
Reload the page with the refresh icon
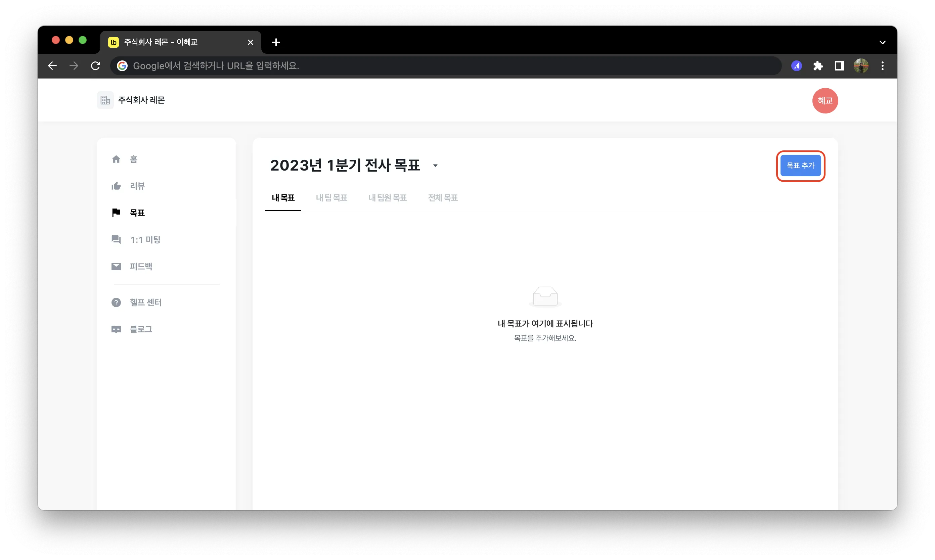click(95, 66)
